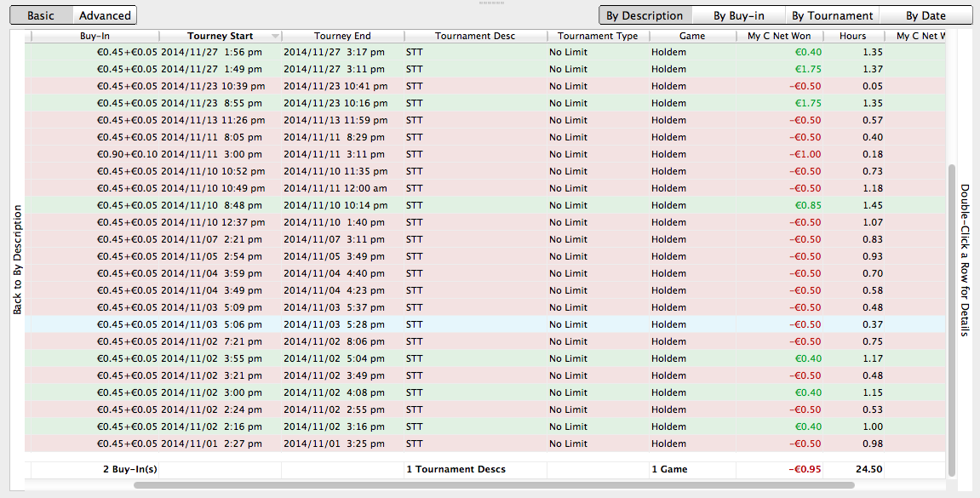Screen dimensions: 980x498
Task: Select row starting 2014/11/01 2:27 pm
Action: pyautogui.click(x=485, y=444)
